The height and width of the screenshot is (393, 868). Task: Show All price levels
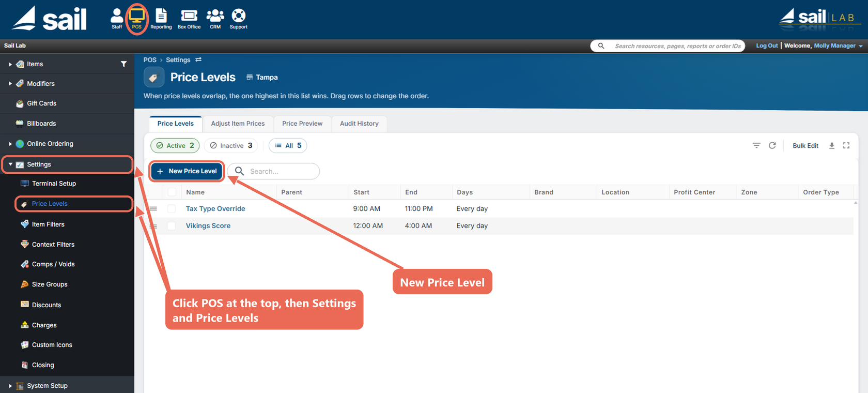pos(288,146)
